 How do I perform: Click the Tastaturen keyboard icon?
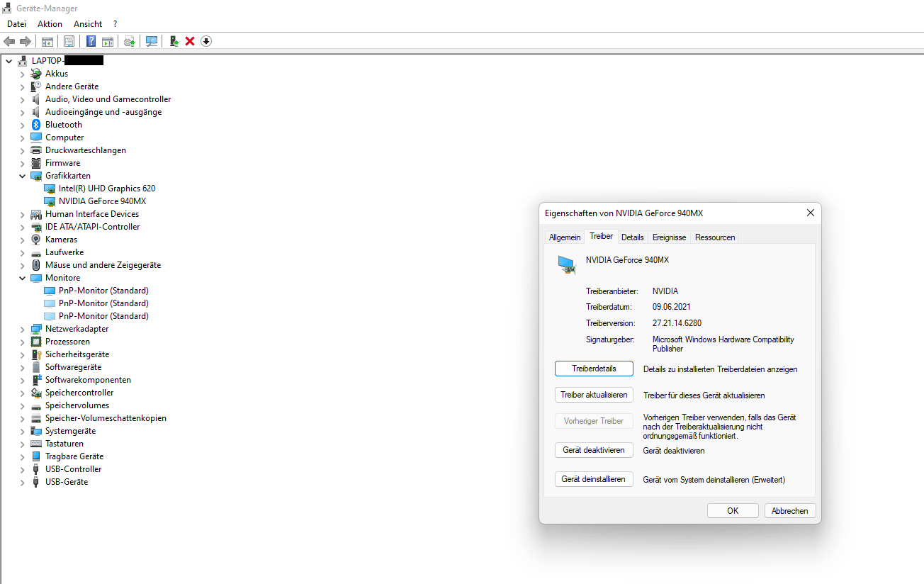coord(36,444)
